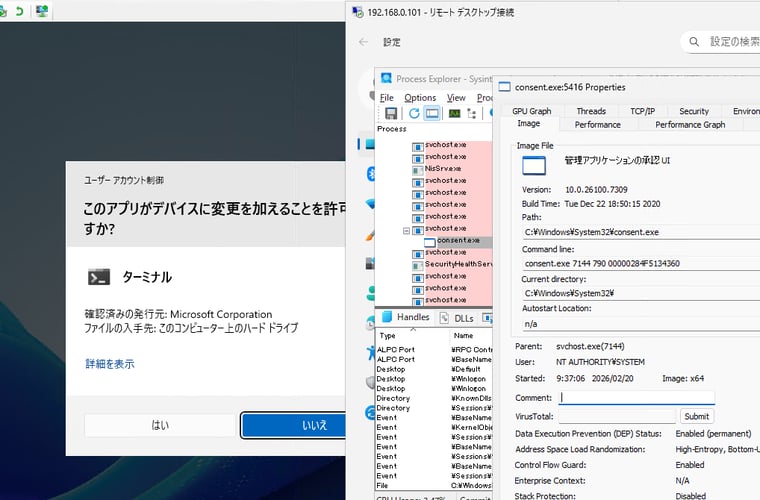Viewport: 760px width, 500px height.
Task: Select the Desktop \Default handle row
Action: [x=434, y=369]
